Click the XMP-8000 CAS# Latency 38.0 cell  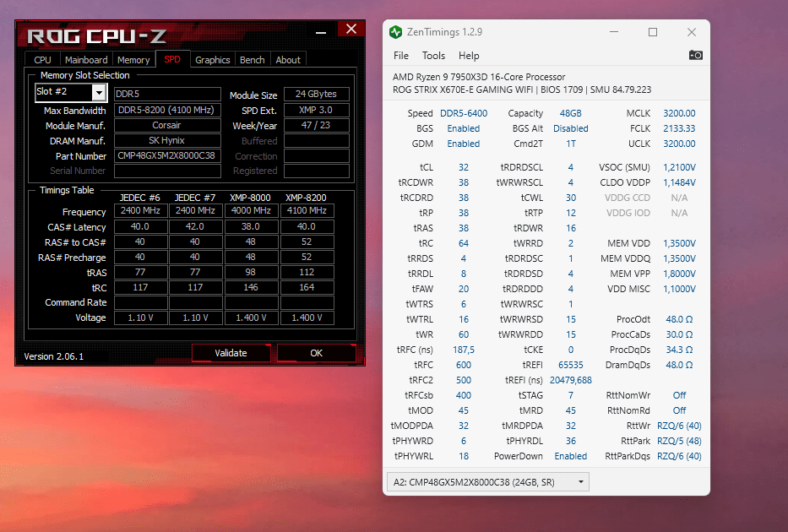252,226
